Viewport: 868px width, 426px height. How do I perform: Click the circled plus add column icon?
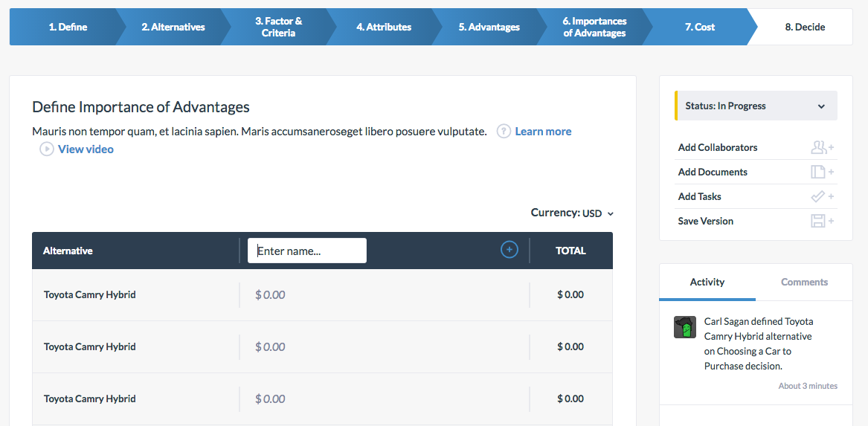point(509,250)
